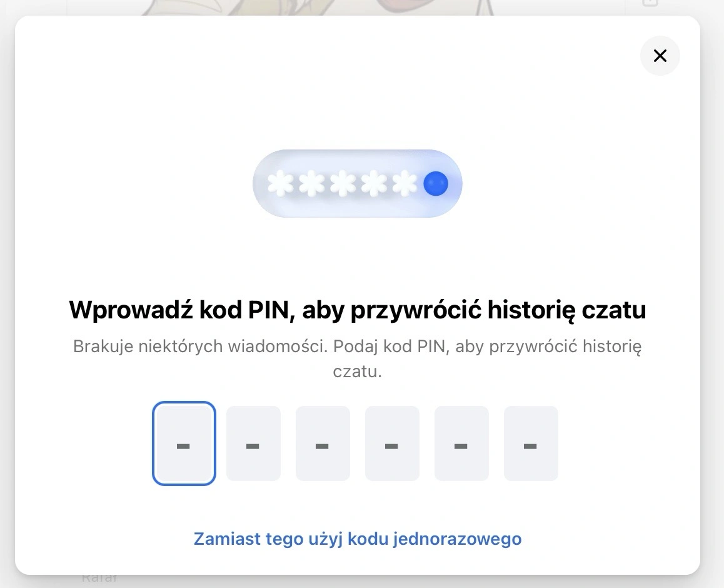The width and height of the screenshot is (724, 588).
Task: Click the first white asterisk in illustration
Action: pos(281,183)
